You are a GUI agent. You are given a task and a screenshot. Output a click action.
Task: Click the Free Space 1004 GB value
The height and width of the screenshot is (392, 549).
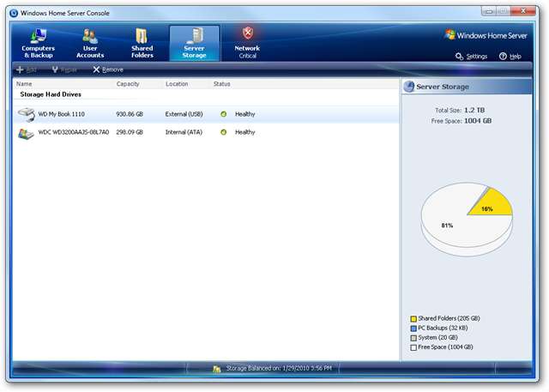point(478,121)
